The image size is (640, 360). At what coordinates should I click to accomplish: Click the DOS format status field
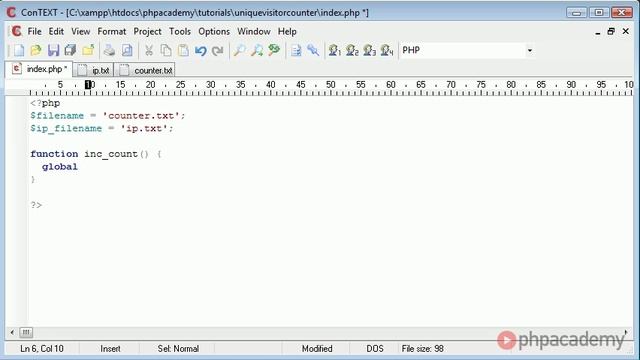(375, 349)
